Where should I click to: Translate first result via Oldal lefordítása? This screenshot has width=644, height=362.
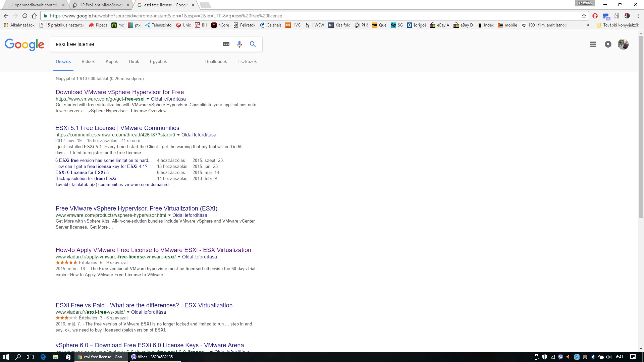[168, 99]
